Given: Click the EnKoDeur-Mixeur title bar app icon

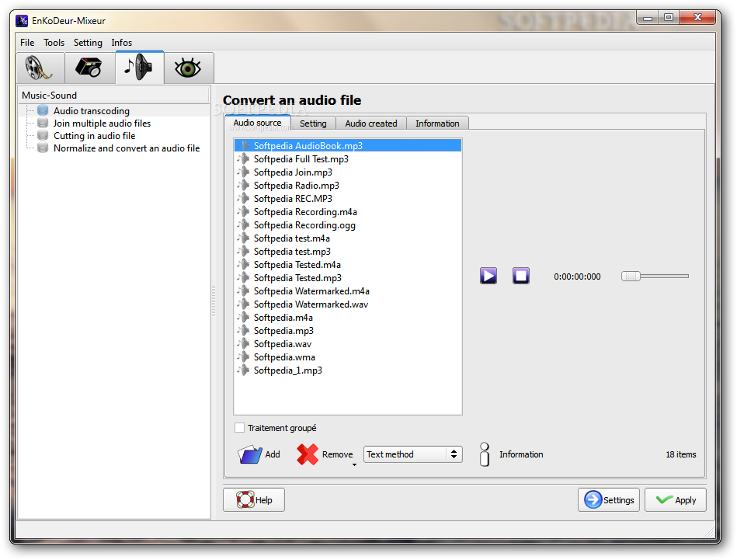Looking at the screenshot, I should [x=22, y=21].
